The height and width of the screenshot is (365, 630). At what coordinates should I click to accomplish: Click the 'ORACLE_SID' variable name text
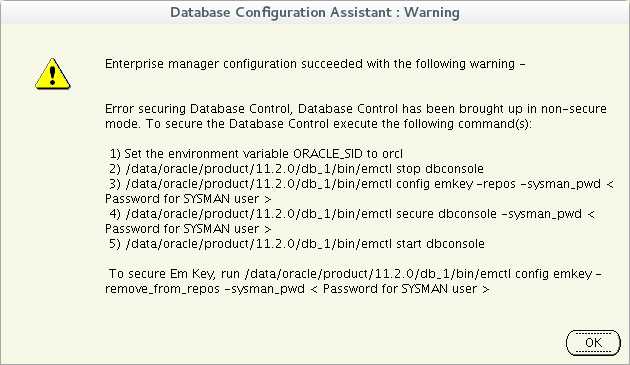(x=328, y=154)
